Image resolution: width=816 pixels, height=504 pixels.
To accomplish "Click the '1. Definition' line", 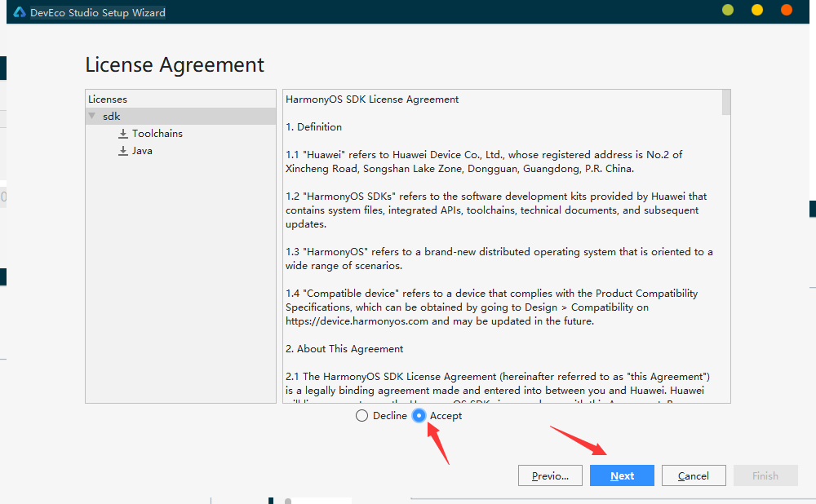I will coord(314,127).
